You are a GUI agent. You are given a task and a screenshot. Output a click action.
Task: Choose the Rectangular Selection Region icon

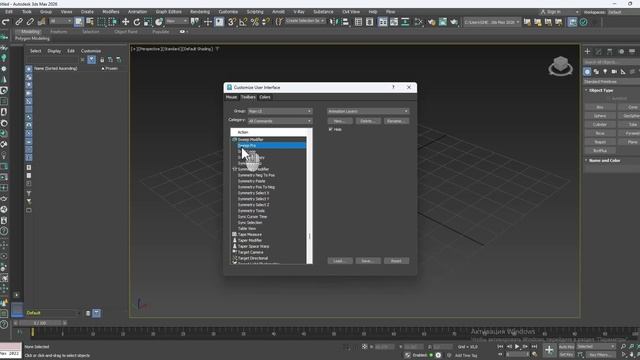101,22
